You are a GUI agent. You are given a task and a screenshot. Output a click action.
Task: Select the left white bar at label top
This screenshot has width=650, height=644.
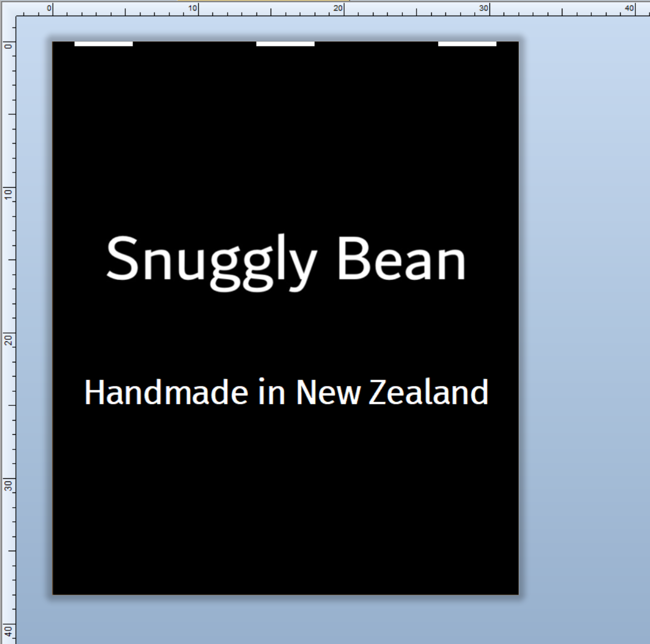coord(103,44)
